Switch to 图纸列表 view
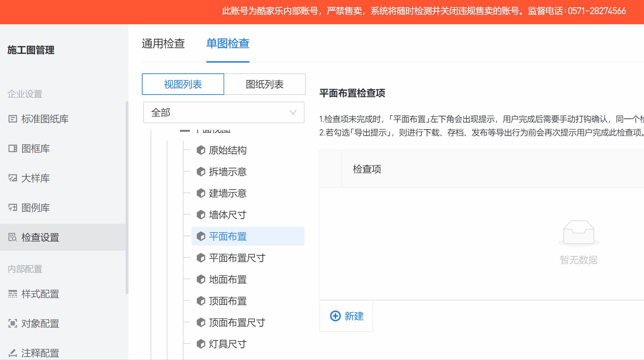The image size is (644, 360). point(265,84)
